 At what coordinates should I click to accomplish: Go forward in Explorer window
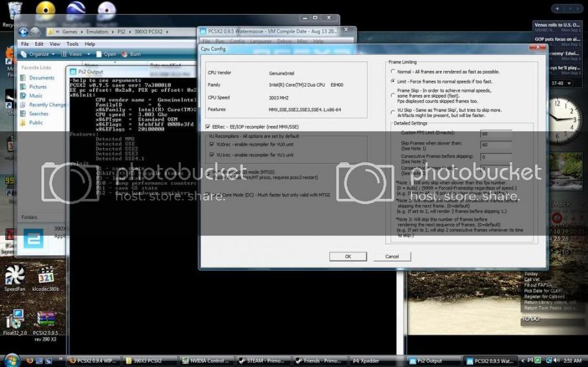(34, 32)
